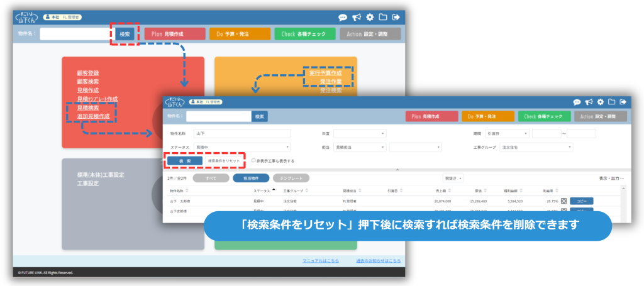This screenshot has width=644, height=286.
Task: Open the 顧客登録 link
Action: 87,74
